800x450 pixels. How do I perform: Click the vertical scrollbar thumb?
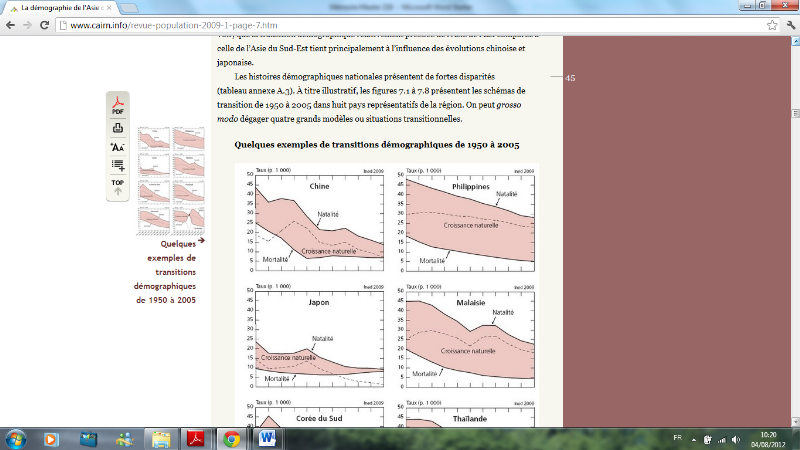795,113
